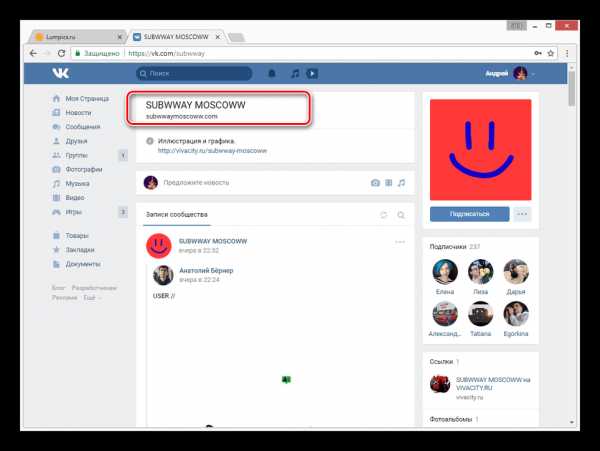Attach audio via note icon in post box

[x=401, y=183]
